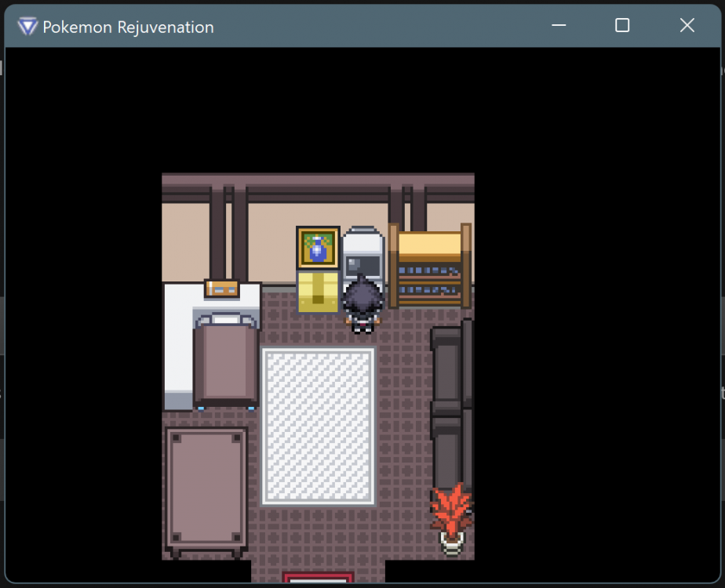Maximize the Pokemon Rejuvenation window
Screen dimensions: 725x588
click(x=622, y=25)
